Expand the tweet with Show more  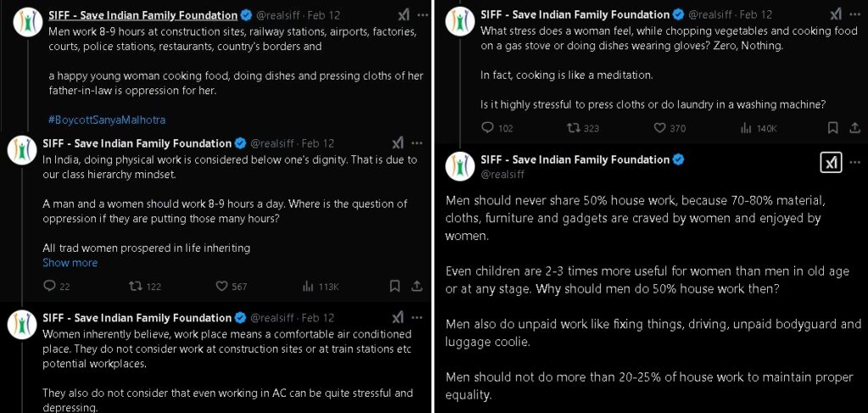(x=70, y=263)
